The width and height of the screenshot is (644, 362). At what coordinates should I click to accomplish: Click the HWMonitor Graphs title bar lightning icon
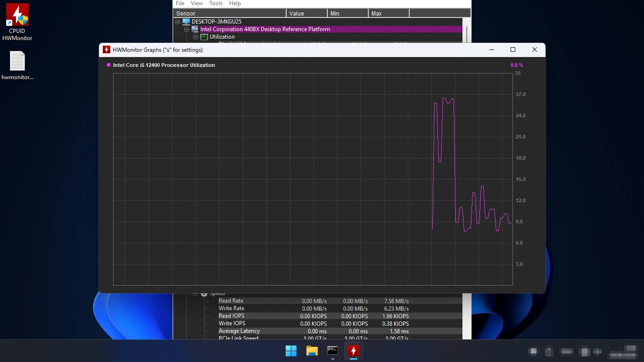tap(107, 50)
